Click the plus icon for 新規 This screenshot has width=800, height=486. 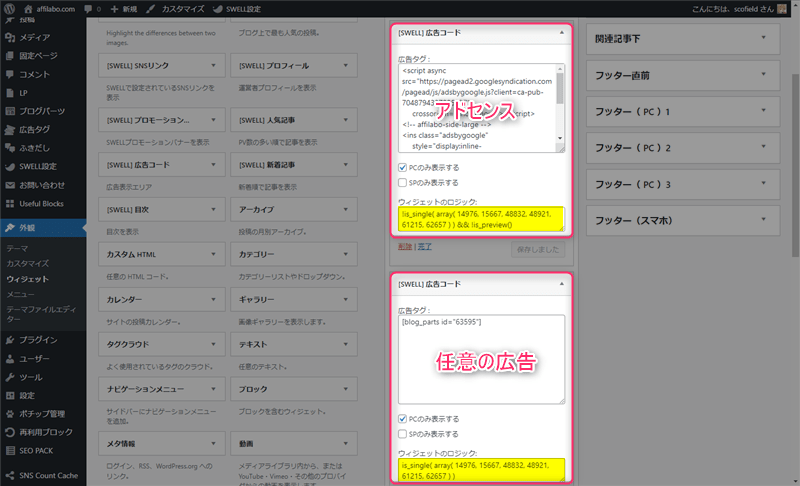tap(114, 9)
